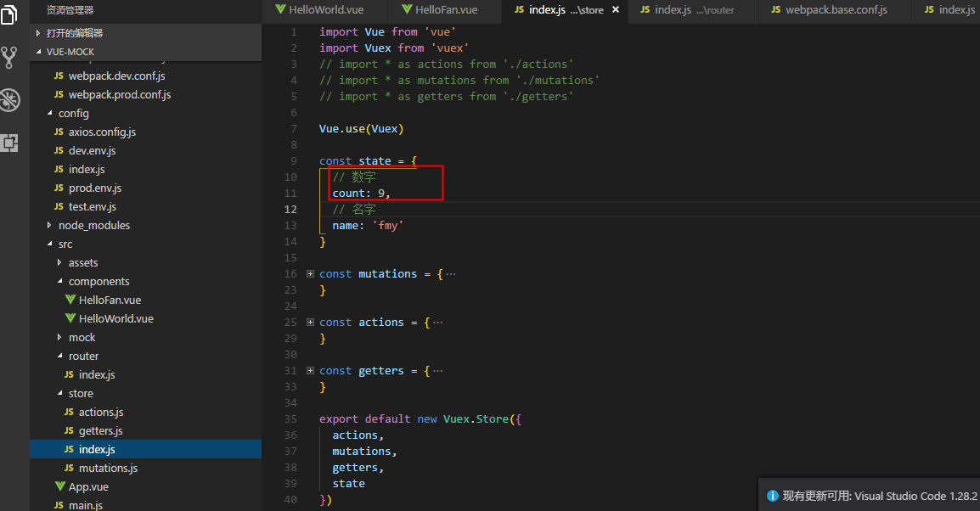Click the Vue icon beside HelloFan.vue in tree
Viewport: 980px width, 511px height.
click(70, 300)
